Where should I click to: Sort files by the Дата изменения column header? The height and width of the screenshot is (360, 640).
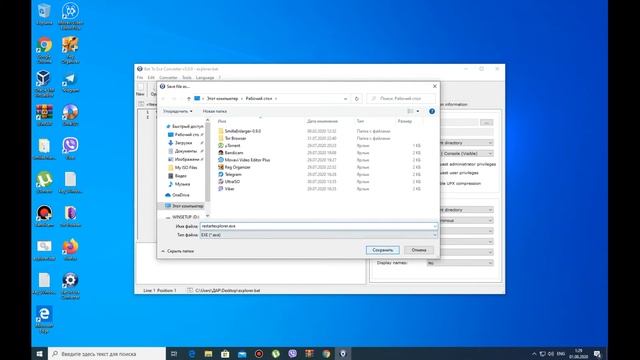click(x=322, y=121)
